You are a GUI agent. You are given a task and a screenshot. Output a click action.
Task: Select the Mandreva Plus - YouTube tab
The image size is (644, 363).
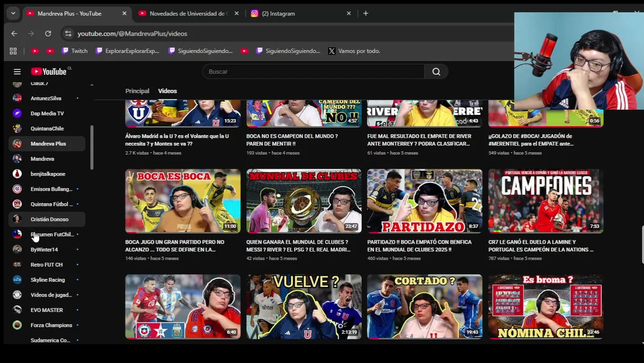click(70, 14)
